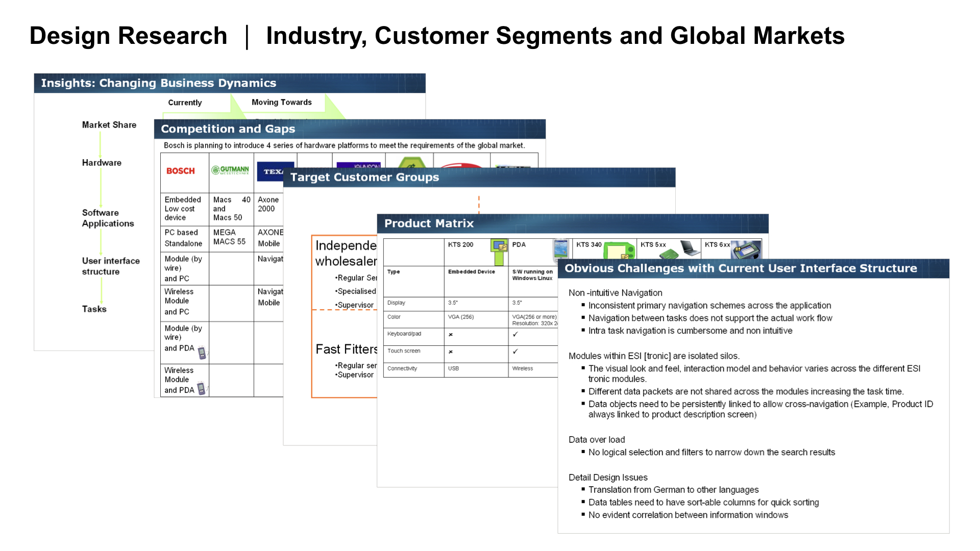The height and width of the screenshot is (551, 980).
Task: Click the Target Customer Groups header
Action: [x=364, y=178]
